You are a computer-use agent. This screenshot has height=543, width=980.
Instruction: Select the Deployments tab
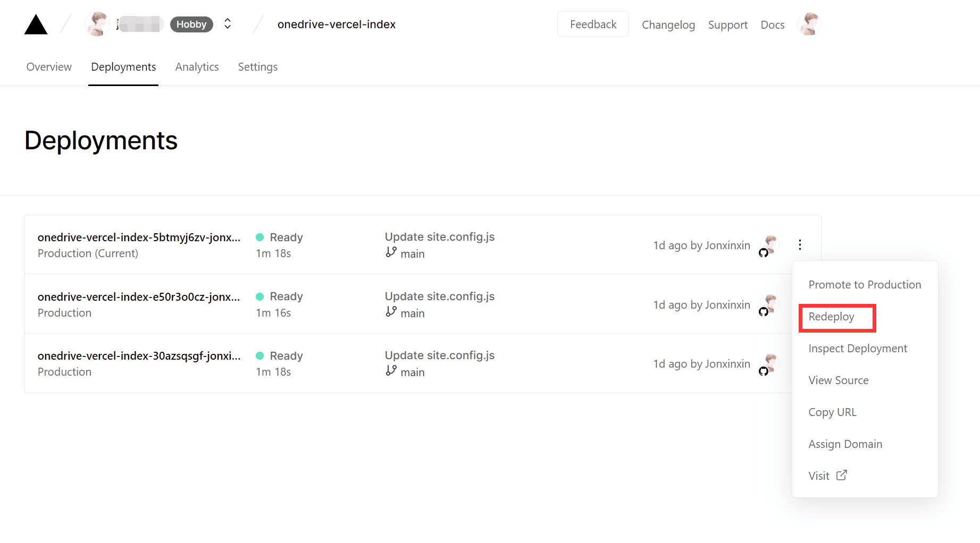[123, 67]
